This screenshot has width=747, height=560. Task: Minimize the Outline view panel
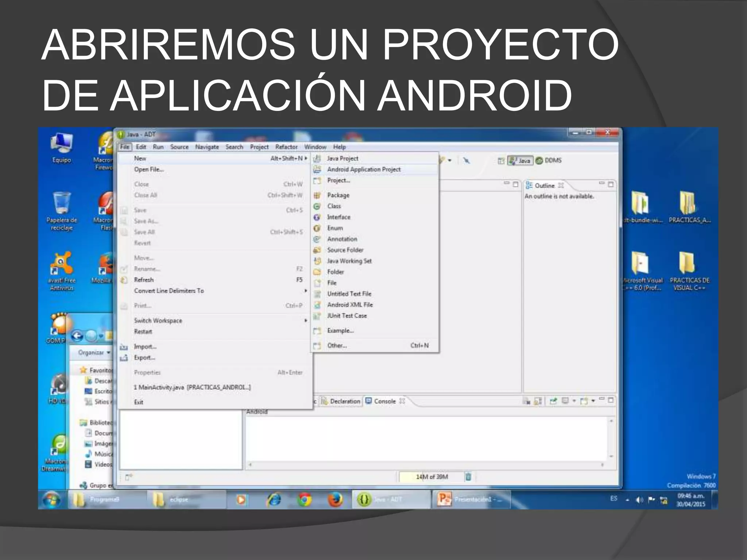coord(602,184)
